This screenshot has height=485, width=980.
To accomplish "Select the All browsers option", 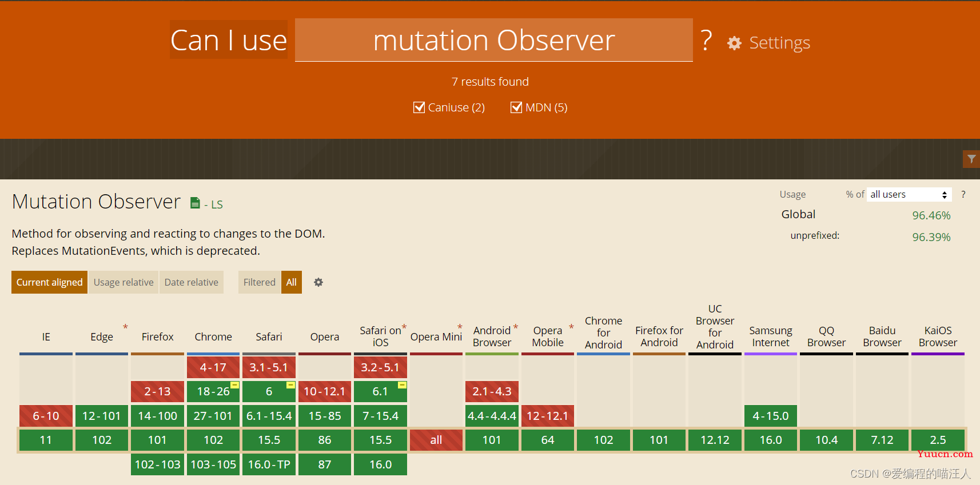I will tap(292, 282).
